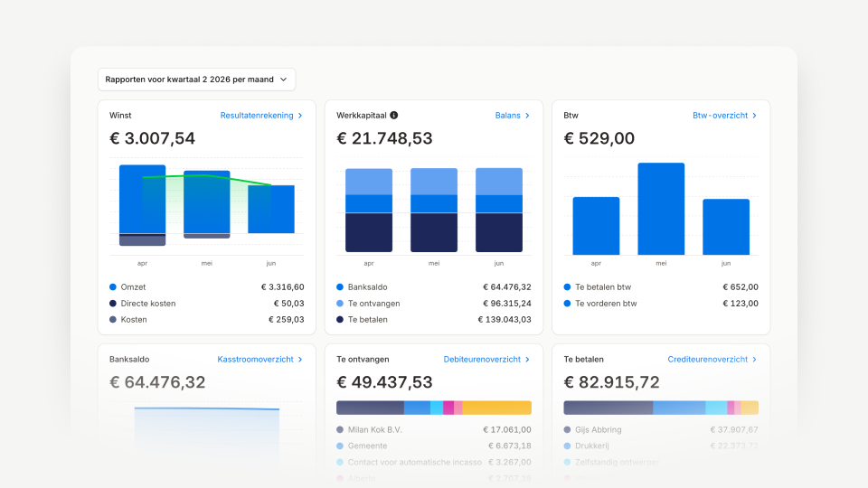Click the jun bar in Winst chart
This screenshot has height=488, width=868.
(271, 209)
